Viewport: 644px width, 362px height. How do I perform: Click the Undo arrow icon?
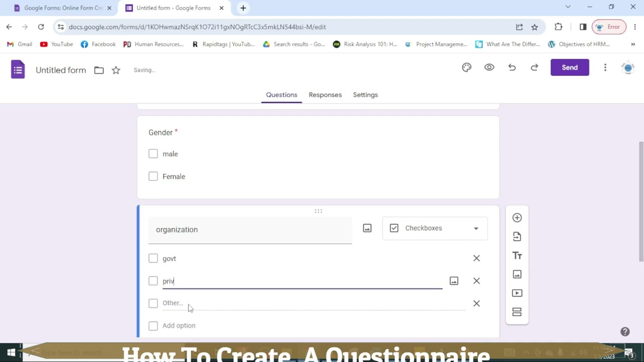pos(512,67)
